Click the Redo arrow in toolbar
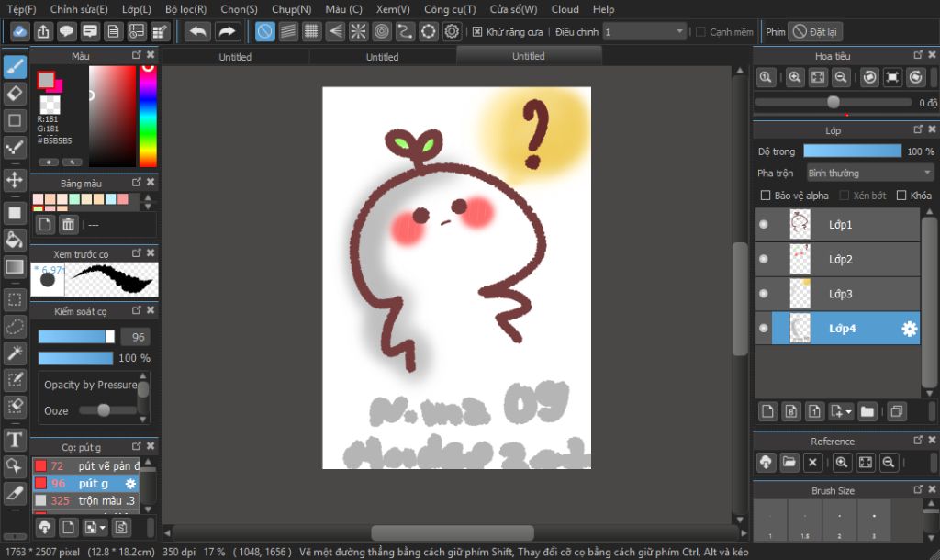This screenshot has width=940, height=560. (x=228, y=32)
